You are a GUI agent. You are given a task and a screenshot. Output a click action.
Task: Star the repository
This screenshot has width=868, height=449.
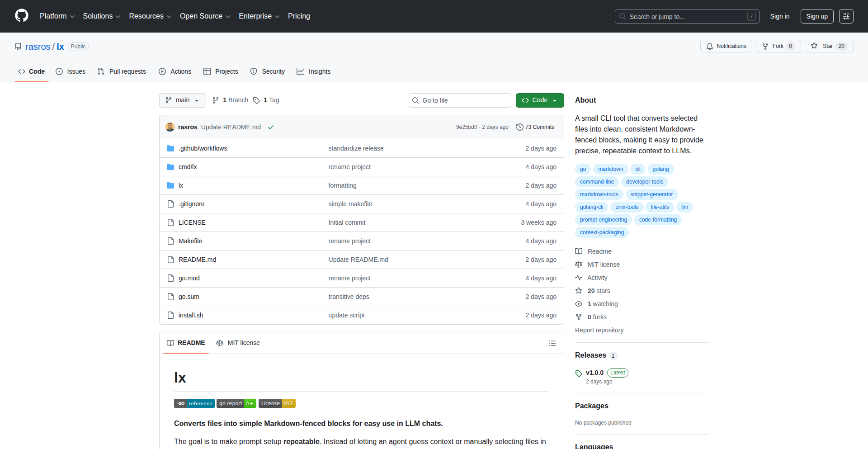tap(828, 46)
